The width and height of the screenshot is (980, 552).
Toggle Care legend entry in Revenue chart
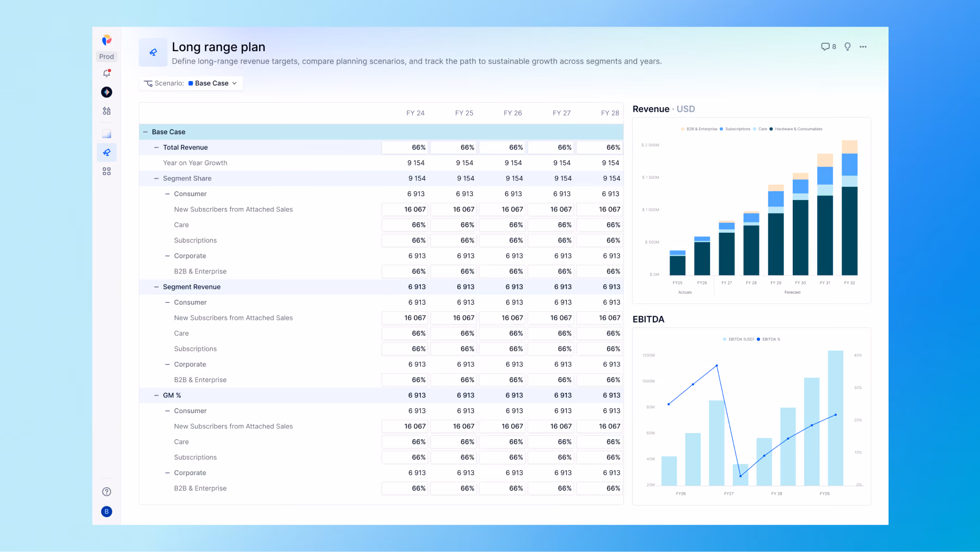pos(760,129)
